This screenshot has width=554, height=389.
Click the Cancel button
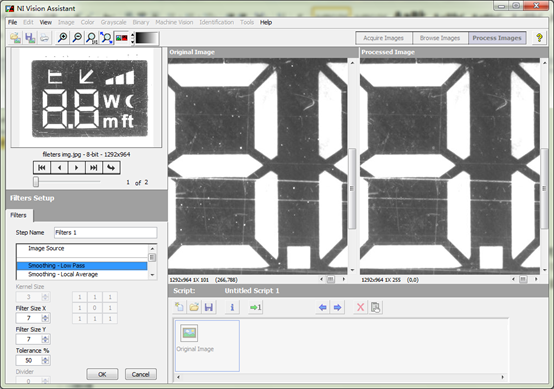click(x=141, y=374)
